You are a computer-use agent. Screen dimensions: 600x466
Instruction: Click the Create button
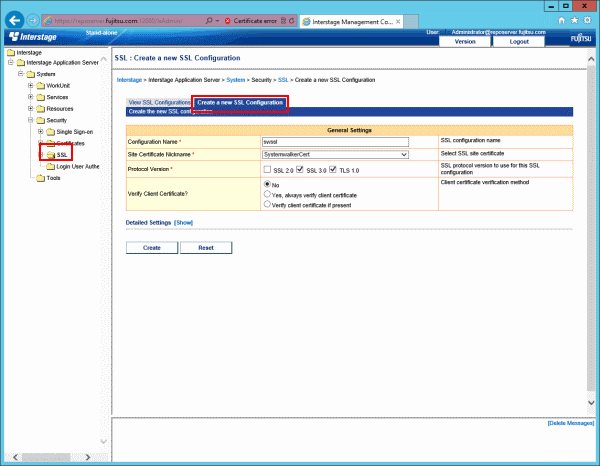tap(152, 248)
